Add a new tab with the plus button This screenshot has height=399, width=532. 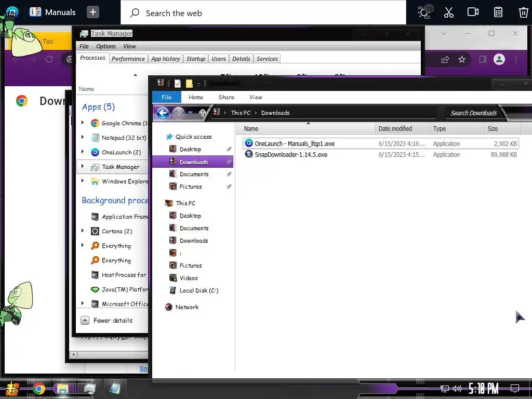point(92,12)
